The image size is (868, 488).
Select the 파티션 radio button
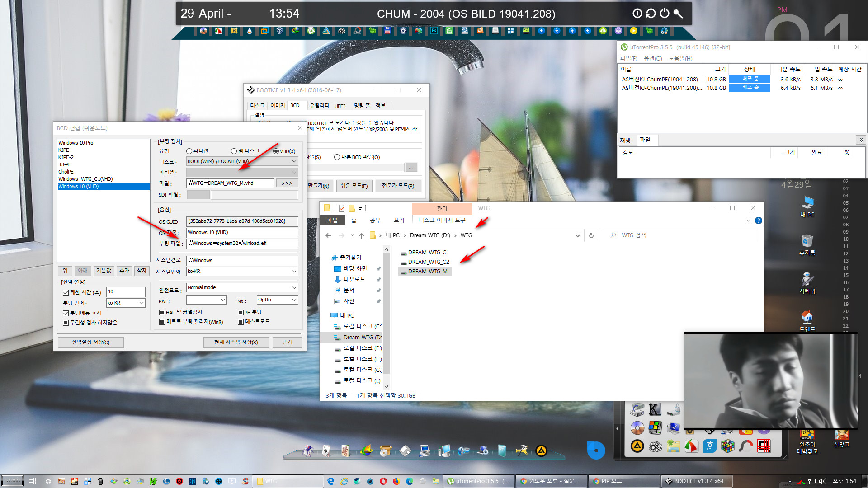189,151
